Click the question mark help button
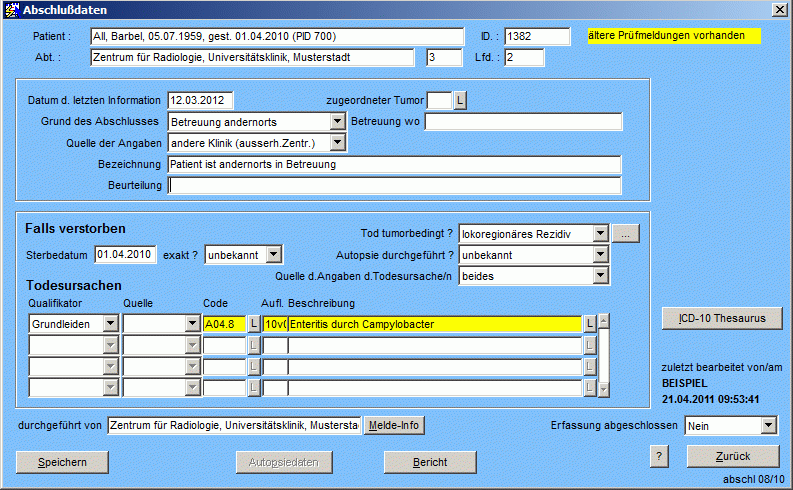 658,456
